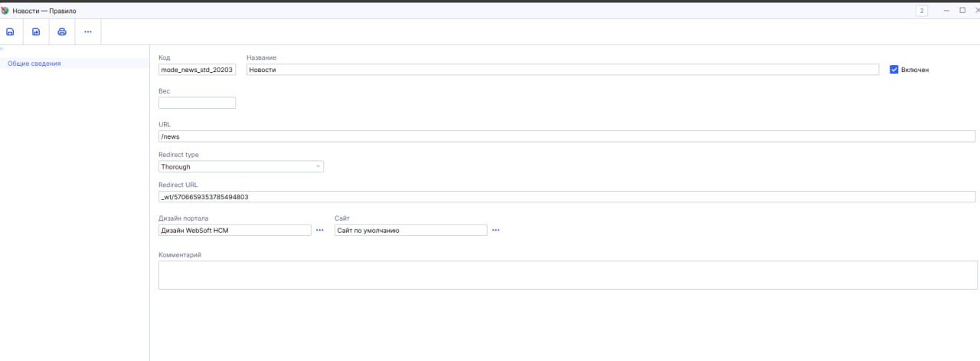The height and width of the screenshot is (361, 980).
Task: Click the Сайт по умолчанию field
Action: coord(410,230)
